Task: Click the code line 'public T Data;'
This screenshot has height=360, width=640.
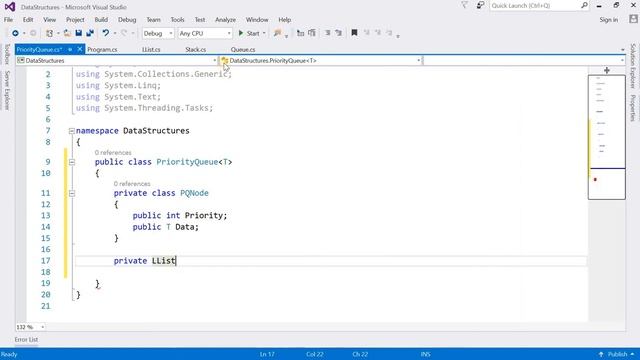Action: [x=165, y=227]
